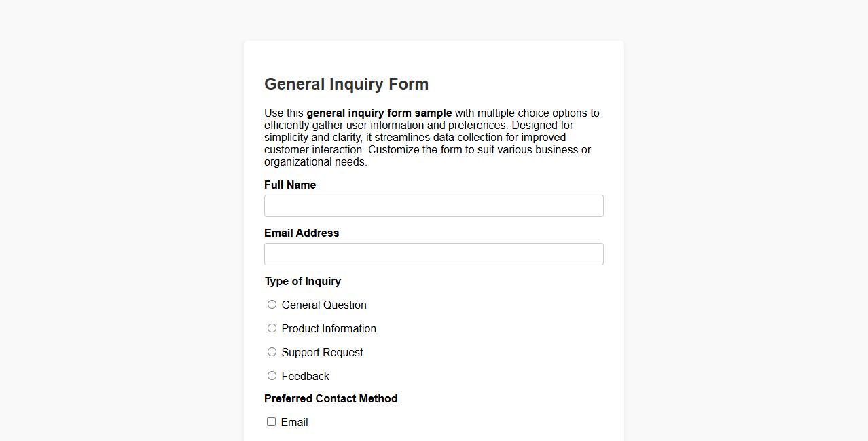Viewport: 868px width, 441px height.
Task: Click the Feedback option label text
Action: tap(306, 375)
